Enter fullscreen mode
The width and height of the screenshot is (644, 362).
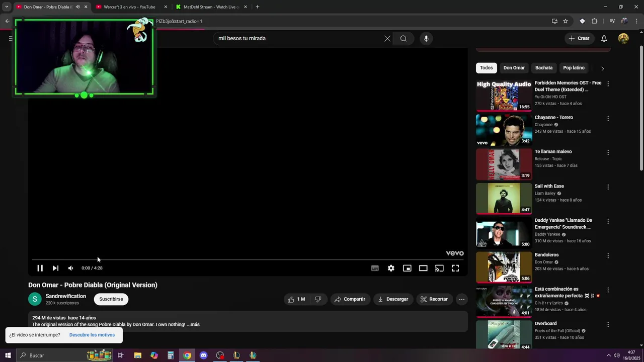pyautogui.click(x=455, y=268)
